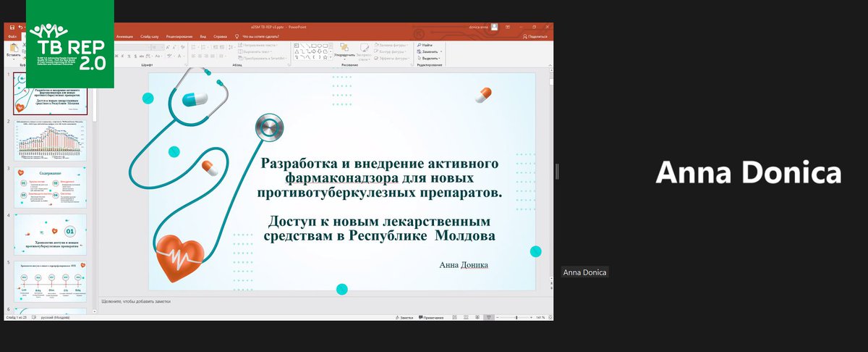Click the ribbon display options icon
Image resolution: width=868 pixels, height=352 pixels.
[508, 27]
